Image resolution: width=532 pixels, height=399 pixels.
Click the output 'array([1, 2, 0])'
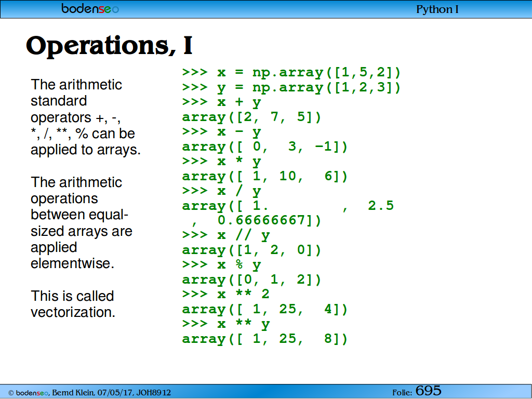point(251,250)
